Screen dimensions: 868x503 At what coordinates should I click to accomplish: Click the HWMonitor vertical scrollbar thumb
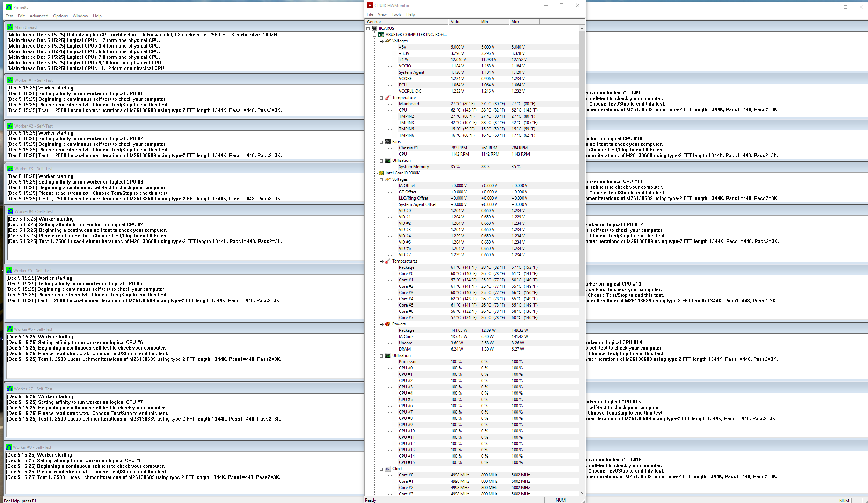(582, 164)
